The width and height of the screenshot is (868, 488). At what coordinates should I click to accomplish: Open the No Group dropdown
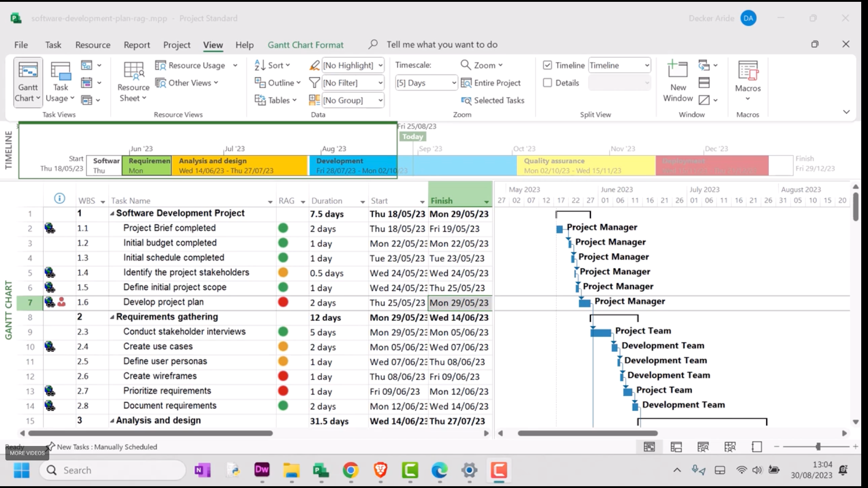380,100
